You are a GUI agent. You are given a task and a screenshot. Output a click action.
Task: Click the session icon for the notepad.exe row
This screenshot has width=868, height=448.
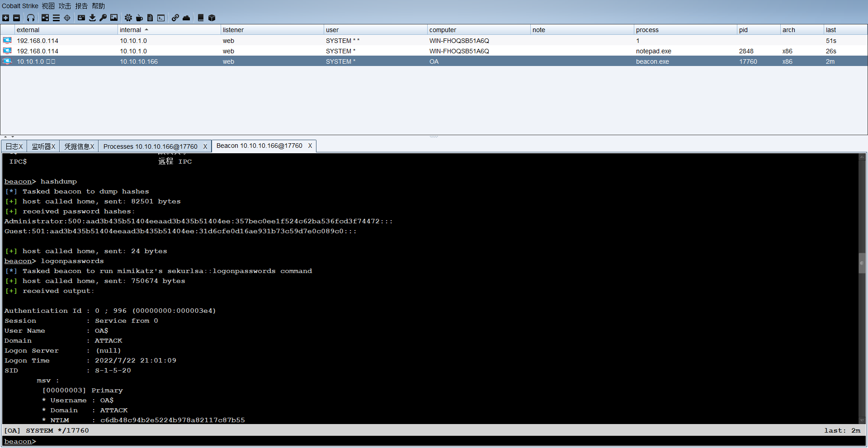7,51
